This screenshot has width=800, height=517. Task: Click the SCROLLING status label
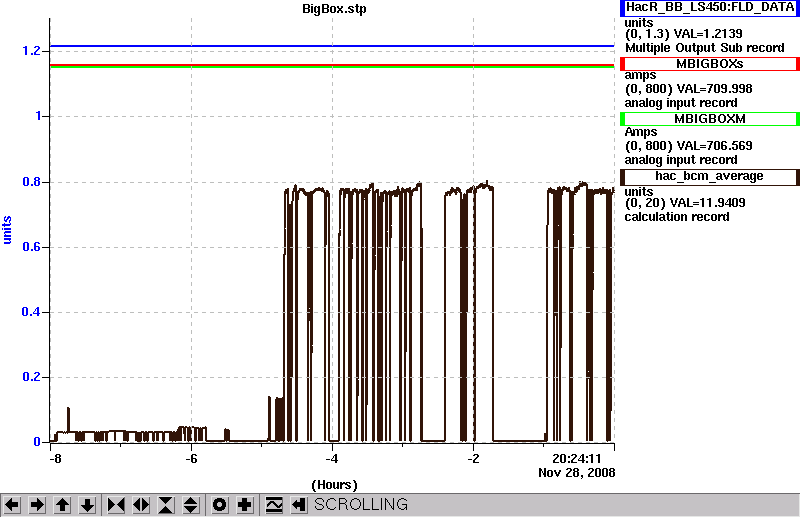[x=361, y=504]
